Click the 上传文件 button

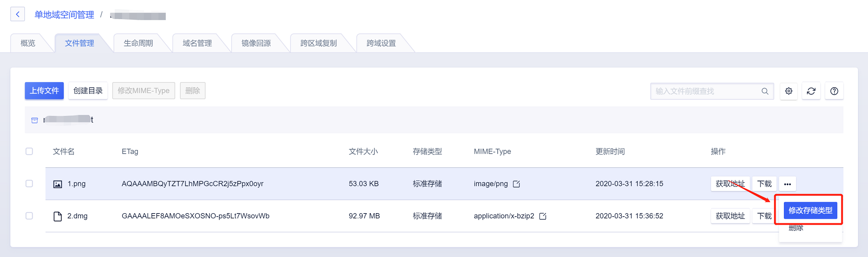tap(44, 91)
